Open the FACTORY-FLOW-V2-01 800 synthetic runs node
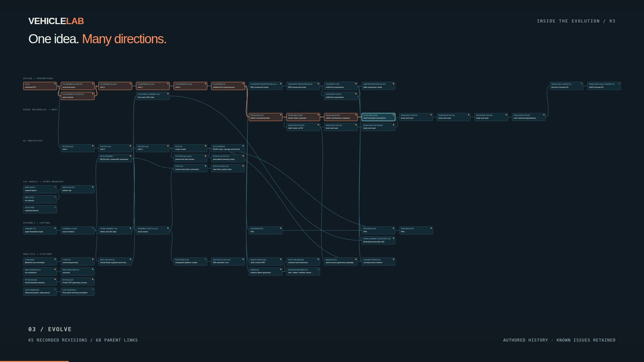644x362 pixels. [228, 262]
